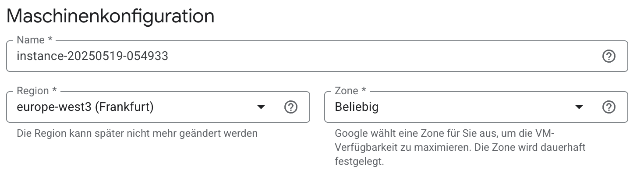Click the "Zone *" field label
644x192 pixels.
(350, 91)
